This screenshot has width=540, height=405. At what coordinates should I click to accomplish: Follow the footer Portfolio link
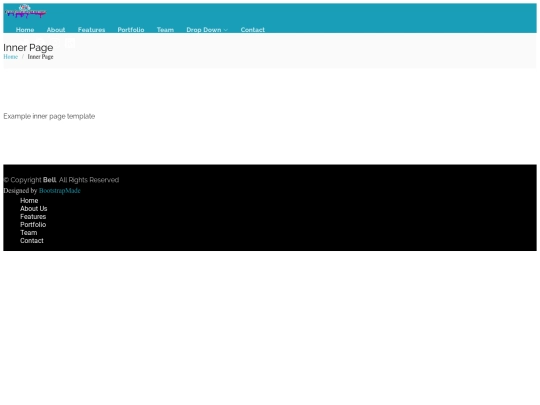[x=33, y=225]
